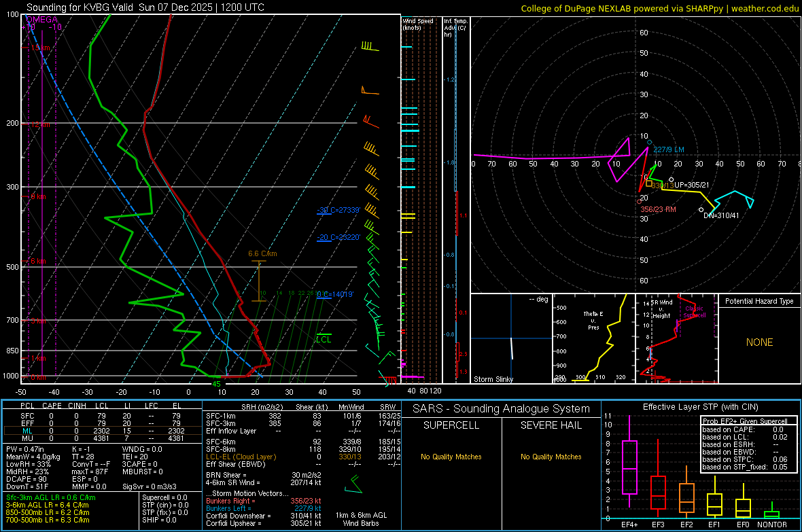Click the SR Wind v. Height inset title

pos(661,309)
